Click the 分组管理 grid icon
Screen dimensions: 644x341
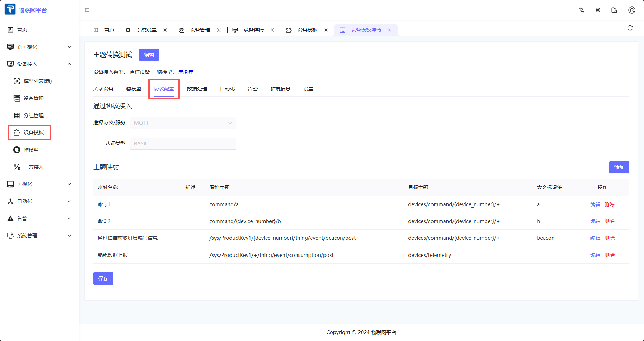pos(17,115)
